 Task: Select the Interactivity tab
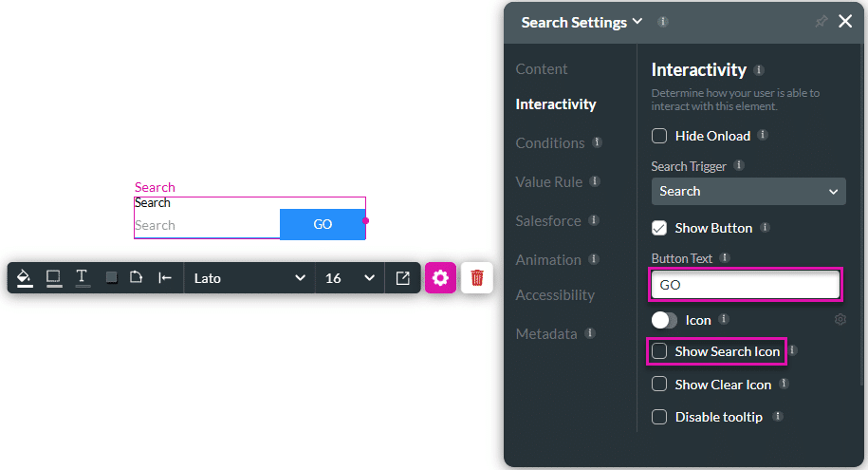pos(556,104)
